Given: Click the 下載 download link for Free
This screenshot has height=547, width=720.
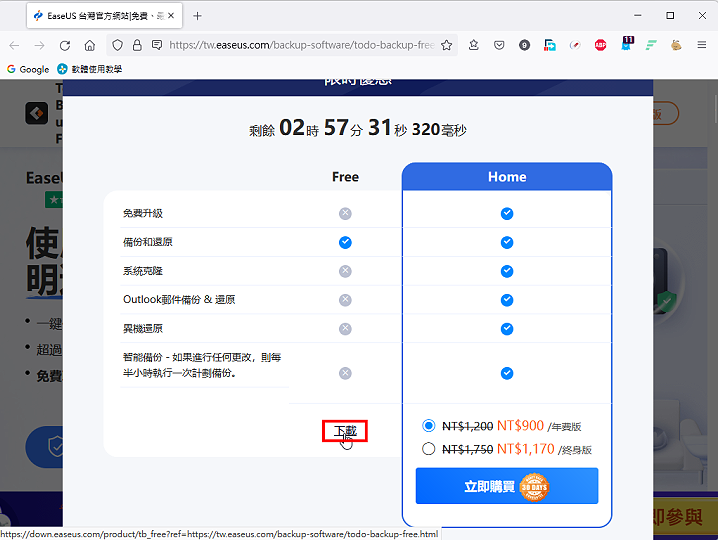Looking at the screenshot, I should 345,431.
